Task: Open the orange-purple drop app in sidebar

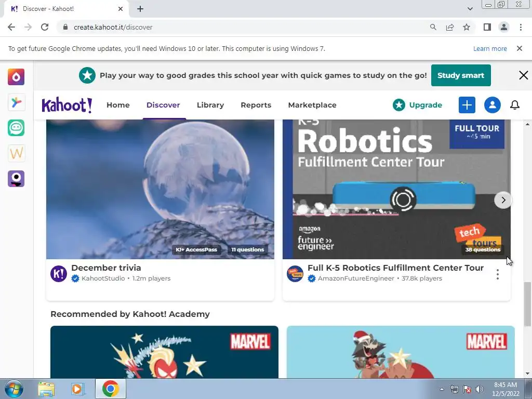Action: click(16, 77)
